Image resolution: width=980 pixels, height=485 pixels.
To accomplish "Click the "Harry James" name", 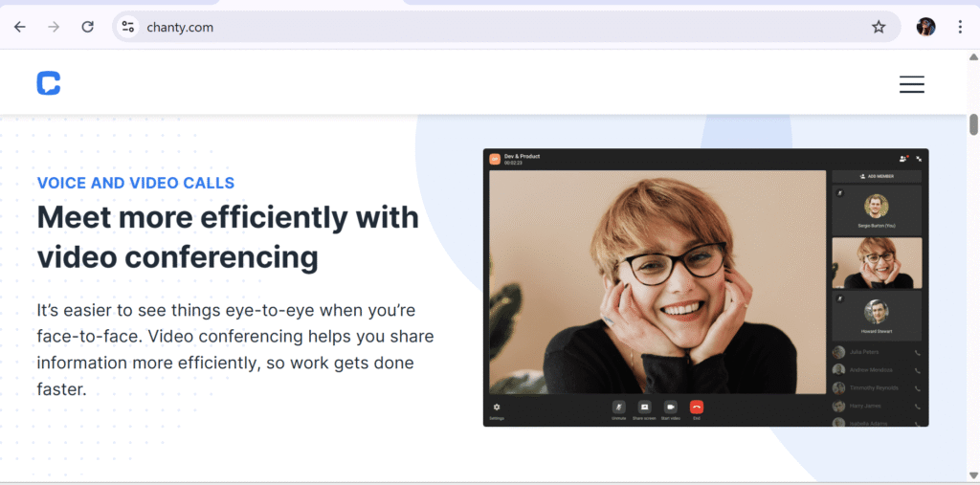I will [x=865, y=407].
